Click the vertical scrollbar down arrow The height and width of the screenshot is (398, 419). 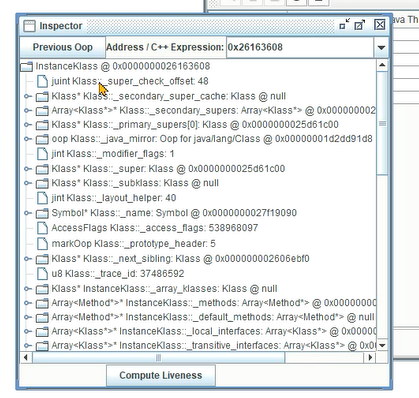[382, 345]
